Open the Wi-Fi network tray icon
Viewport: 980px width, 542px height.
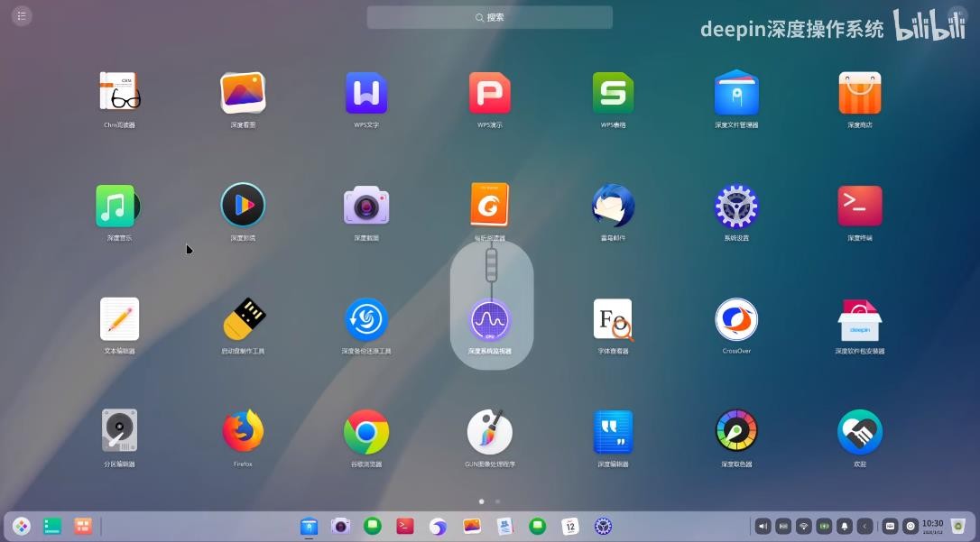(804, 527)
